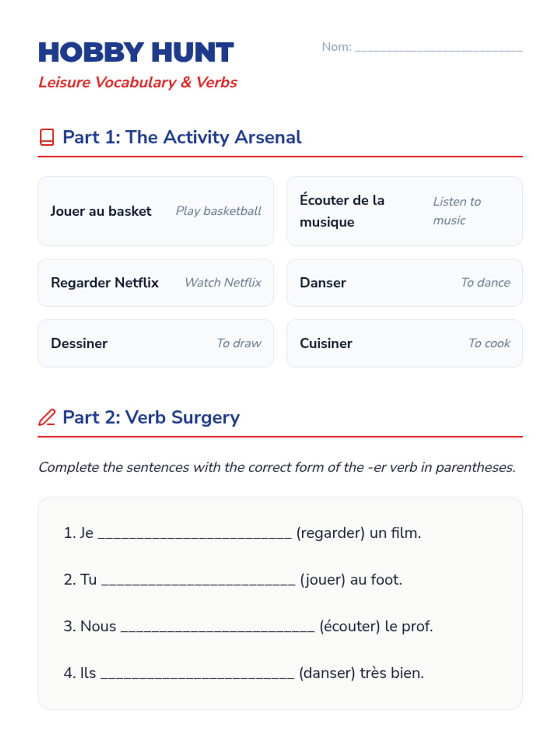The height and width of the screenshot is (747, 560).
Task: Click the Play basketball translation text
Action: click(218, 211)
